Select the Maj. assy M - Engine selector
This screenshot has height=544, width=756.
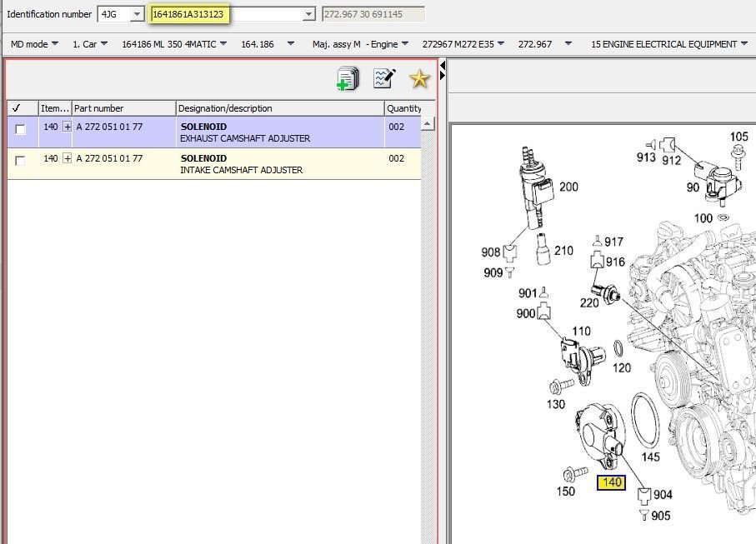point(354,44)
